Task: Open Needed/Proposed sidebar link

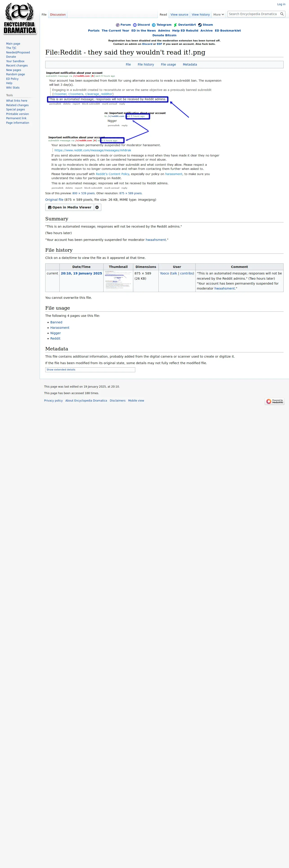Action: (x=18, y=53)
